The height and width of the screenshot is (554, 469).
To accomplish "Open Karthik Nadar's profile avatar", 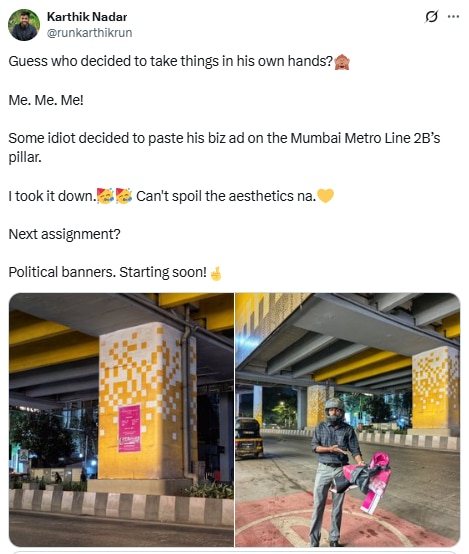I will pos(24,25).
